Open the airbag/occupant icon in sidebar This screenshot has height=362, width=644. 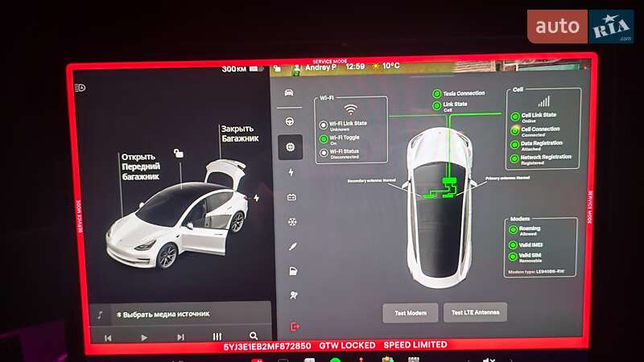click(293, 295)
